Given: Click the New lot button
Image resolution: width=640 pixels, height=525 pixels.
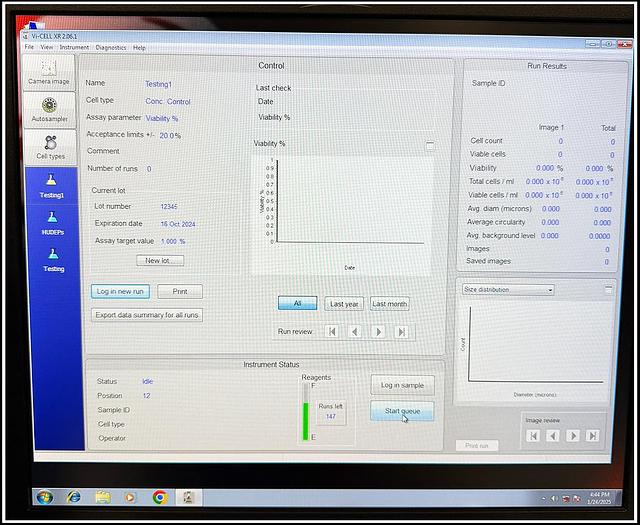Looking at the screenshot, I should (160, 260).
